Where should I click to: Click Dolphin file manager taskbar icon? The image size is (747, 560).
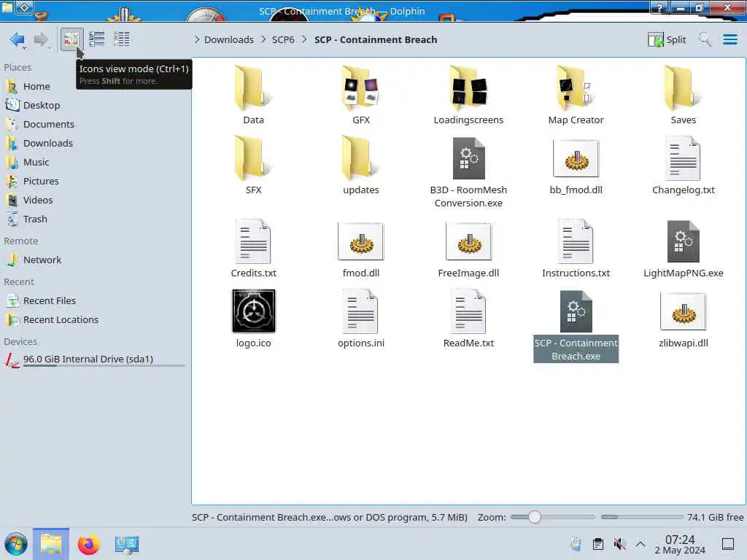click(51, 544)
